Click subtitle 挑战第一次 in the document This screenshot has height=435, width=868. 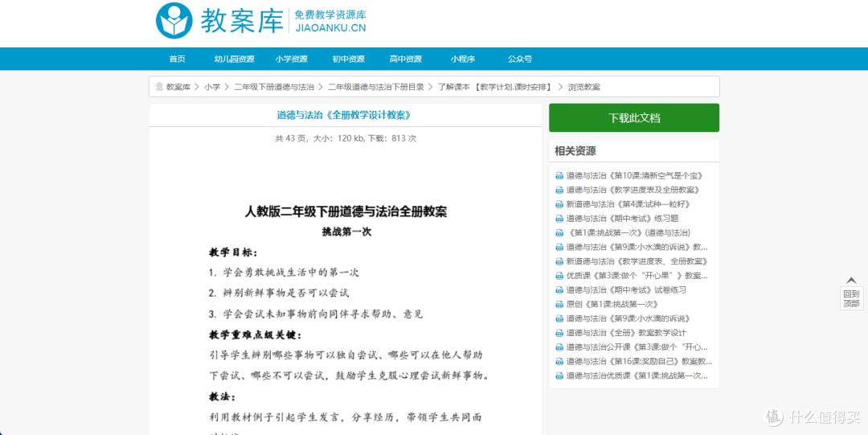[x=346, y=232]
